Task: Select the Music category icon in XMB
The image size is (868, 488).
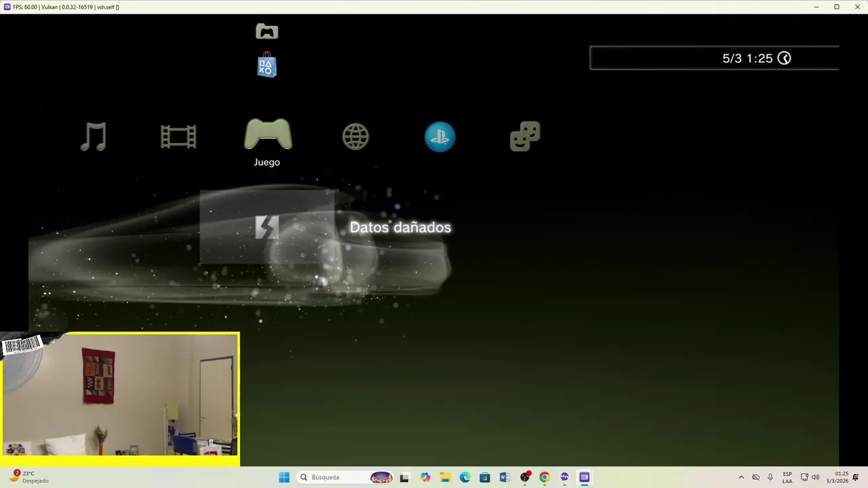Action: tap(94, 136)
